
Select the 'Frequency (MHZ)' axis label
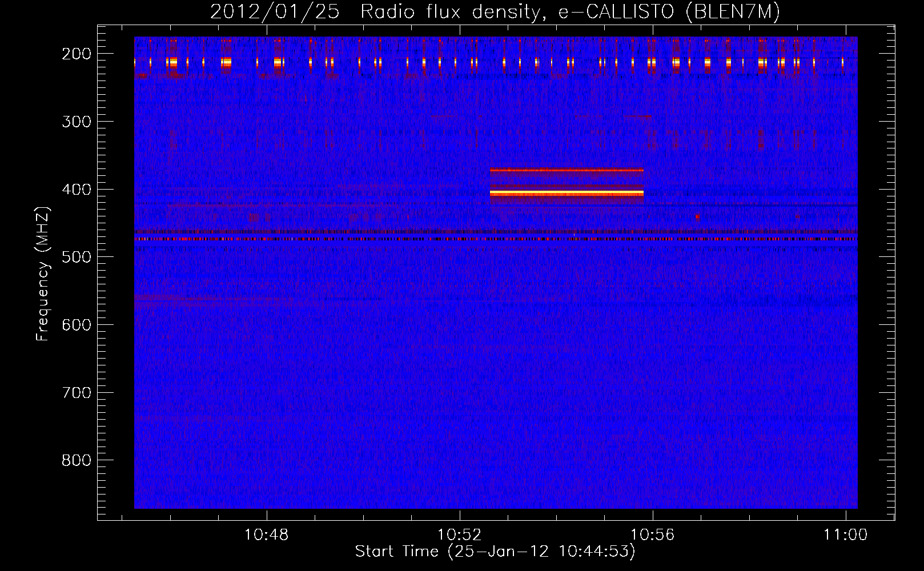click(43, 274)
